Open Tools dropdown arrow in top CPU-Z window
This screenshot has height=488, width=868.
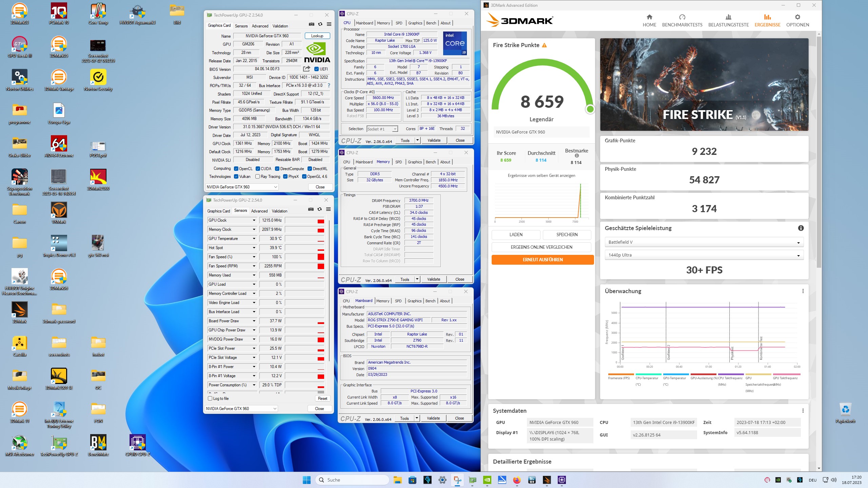[x=417, y=140]
